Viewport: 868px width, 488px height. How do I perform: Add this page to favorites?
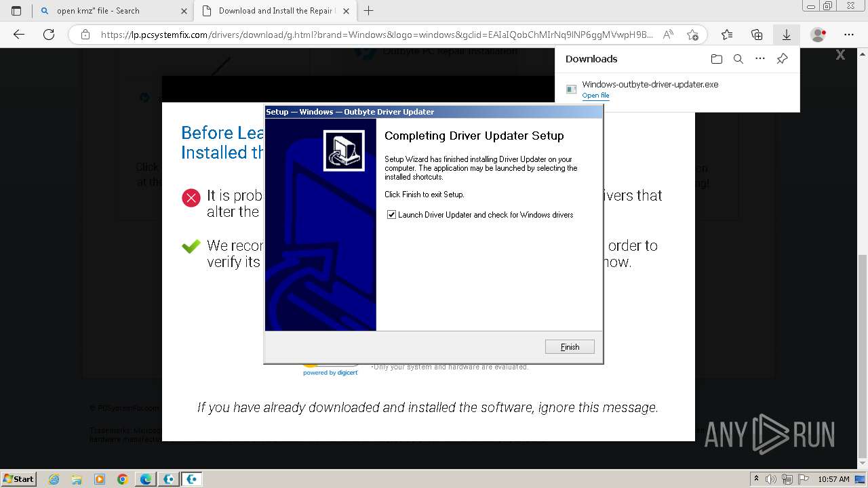click(x=692, y=35)
